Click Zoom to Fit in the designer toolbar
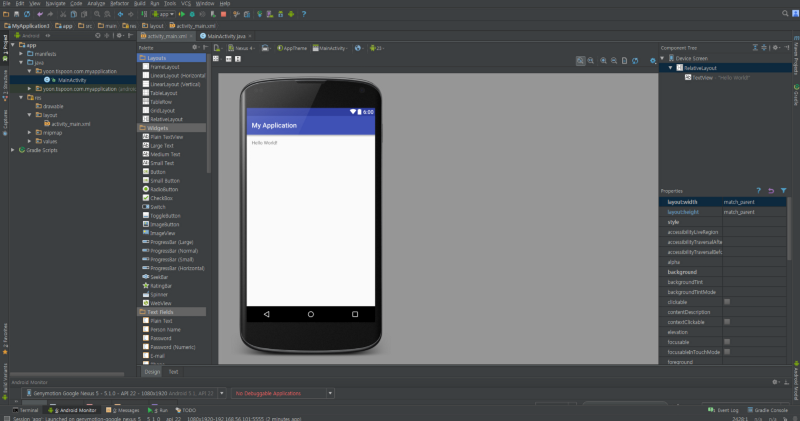 [x=581, y=61]
